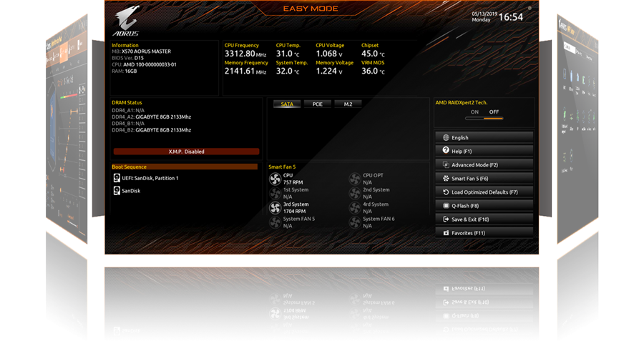Screen dimensions: 644x341
Task: Click the 4rd System fan icon
Action: coord(354,207)
